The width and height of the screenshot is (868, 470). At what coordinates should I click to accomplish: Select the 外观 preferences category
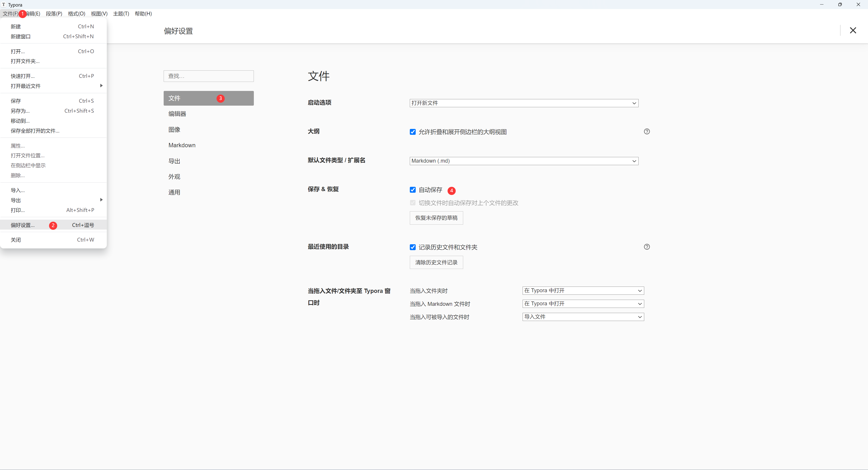coord(209,177)
